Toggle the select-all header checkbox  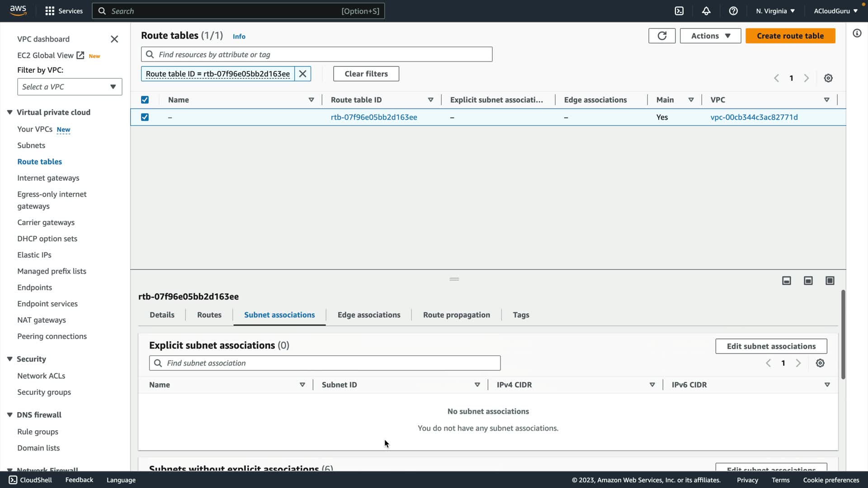point(145,100)
